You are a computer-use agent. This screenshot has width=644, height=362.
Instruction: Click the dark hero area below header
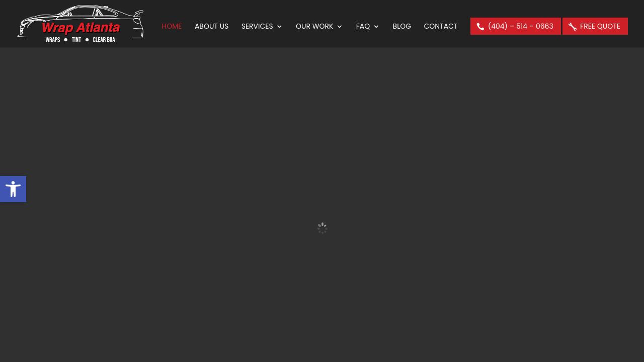322,126
